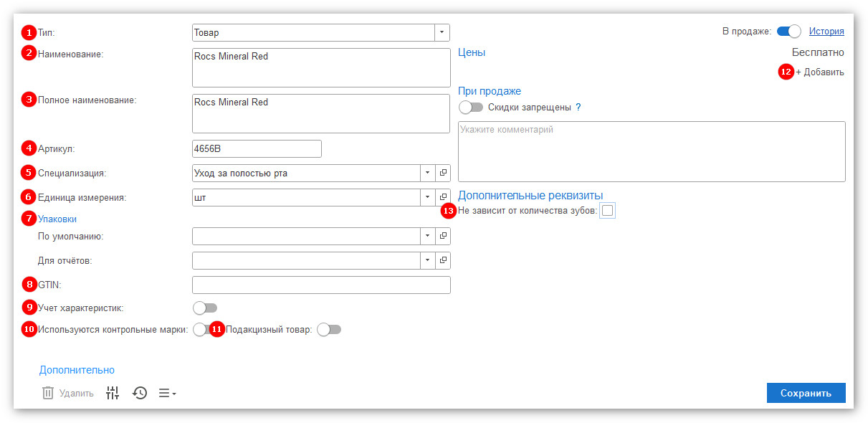Expand the Единица измерения dropdown arrow

427,197
